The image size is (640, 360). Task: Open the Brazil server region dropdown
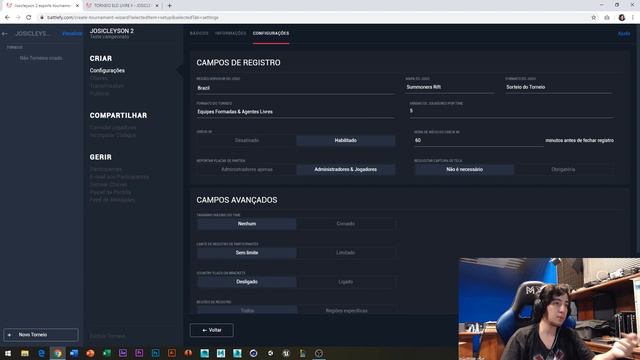[295, 88]
